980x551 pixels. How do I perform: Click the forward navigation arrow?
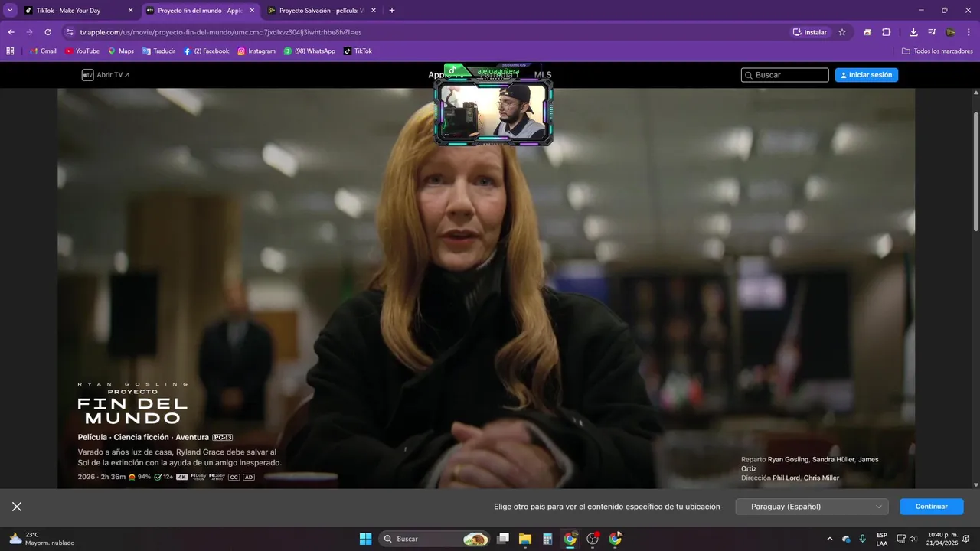[29, 32]
